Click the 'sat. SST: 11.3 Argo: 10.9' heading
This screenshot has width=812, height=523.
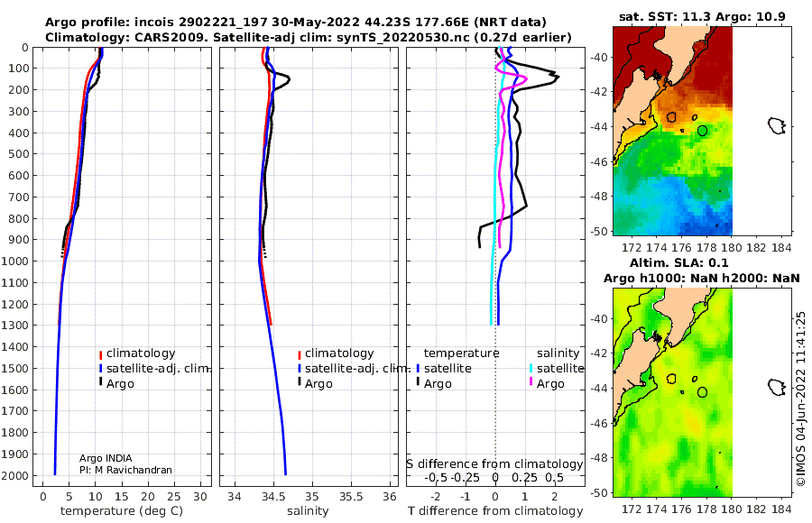702,16
